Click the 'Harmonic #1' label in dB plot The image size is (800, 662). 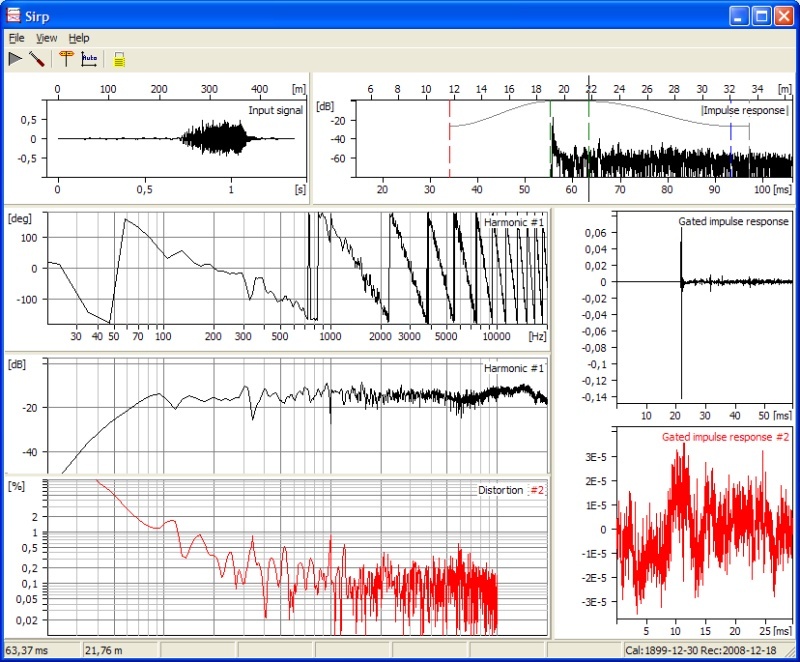click(x=514, y=368)
